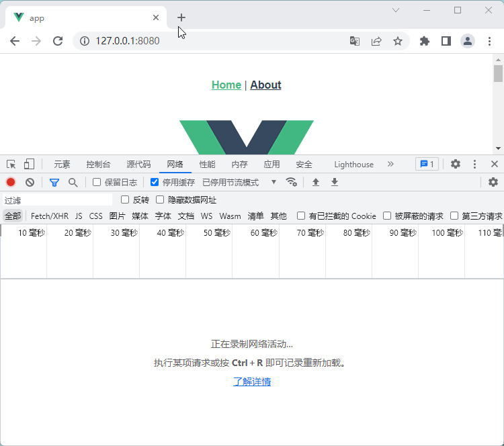
Task: Click the browser forward arrow
Action: point(36,41)
